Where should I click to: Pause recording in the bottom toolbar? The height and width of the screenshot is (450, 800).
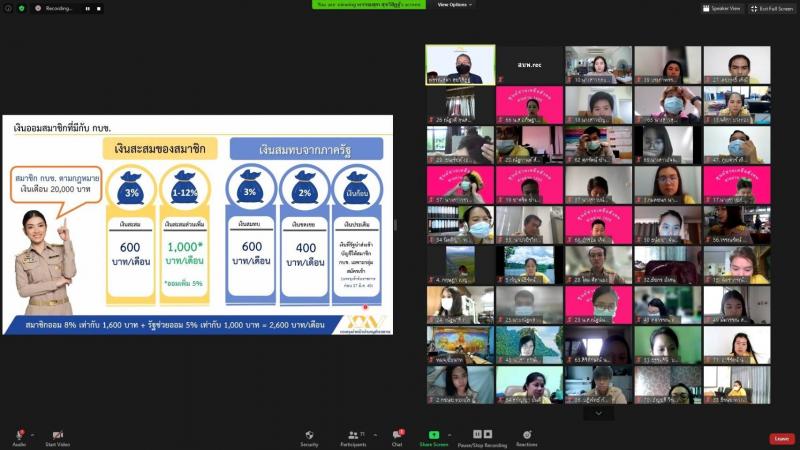tap(477, 434)
